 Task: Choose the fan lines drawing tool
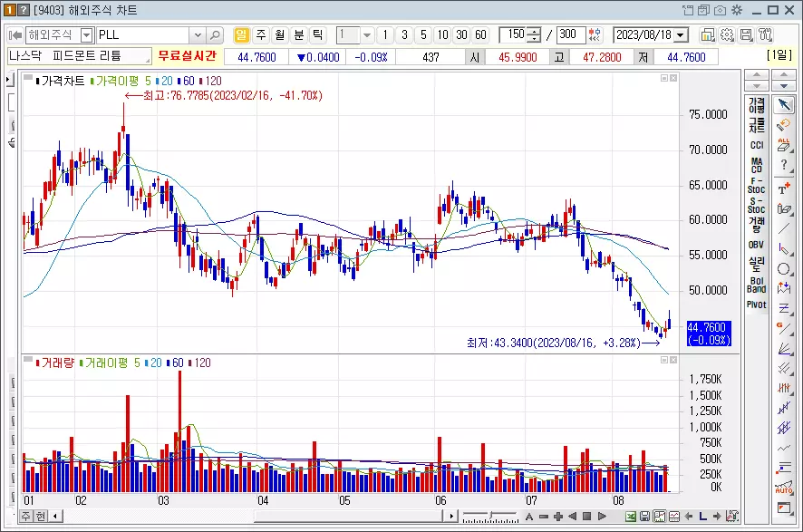tap(784, 349)
